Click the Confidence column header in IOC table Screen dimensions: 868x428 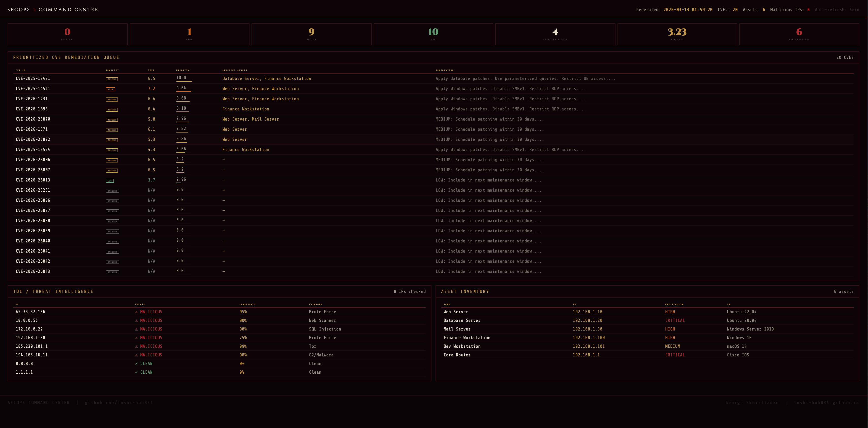pos(247,304)
